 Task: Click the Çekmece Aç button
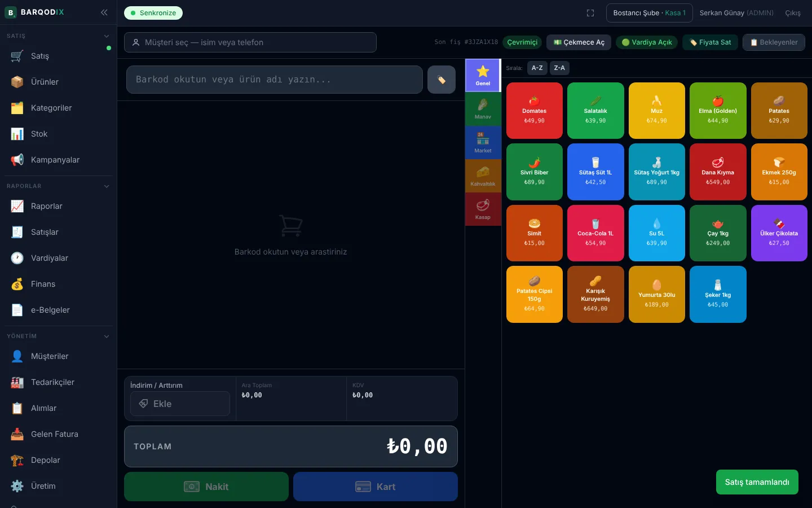[x=579, y=42]
